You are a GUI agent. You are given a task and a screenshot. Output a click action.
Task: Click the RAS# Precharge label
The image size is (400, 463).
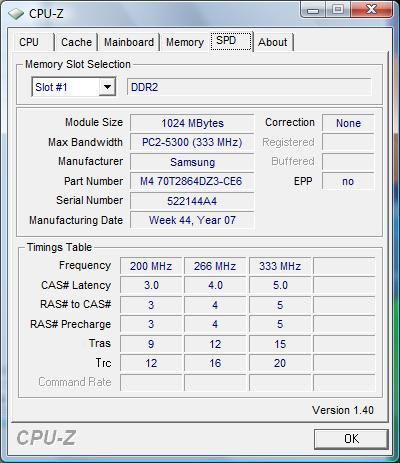[71, 324]
